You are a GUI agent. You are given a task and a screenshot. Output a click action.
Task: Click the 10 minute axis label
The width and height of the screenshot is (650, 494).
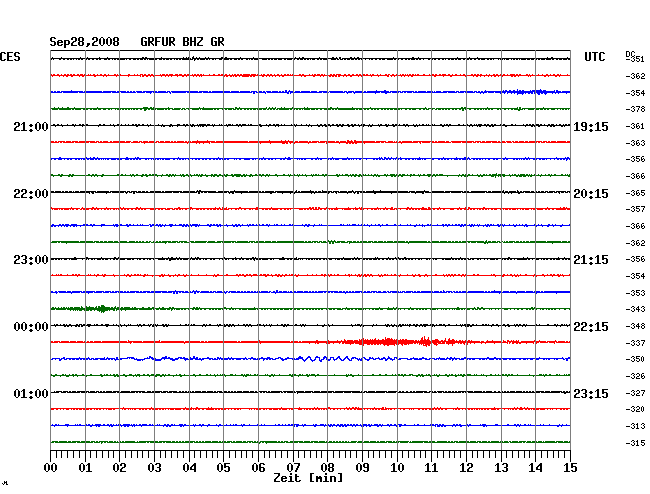click(x=397, y=467)
